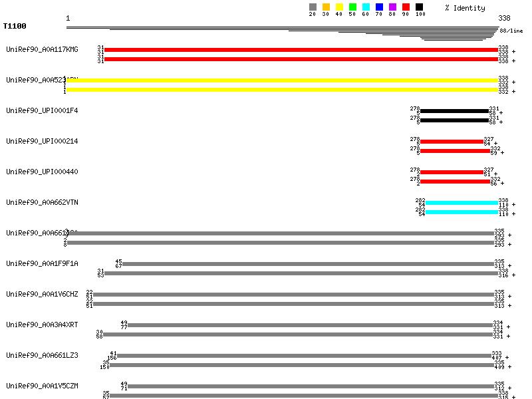Click the yellow 40% identity legend swatch

(x=339, y=7)
